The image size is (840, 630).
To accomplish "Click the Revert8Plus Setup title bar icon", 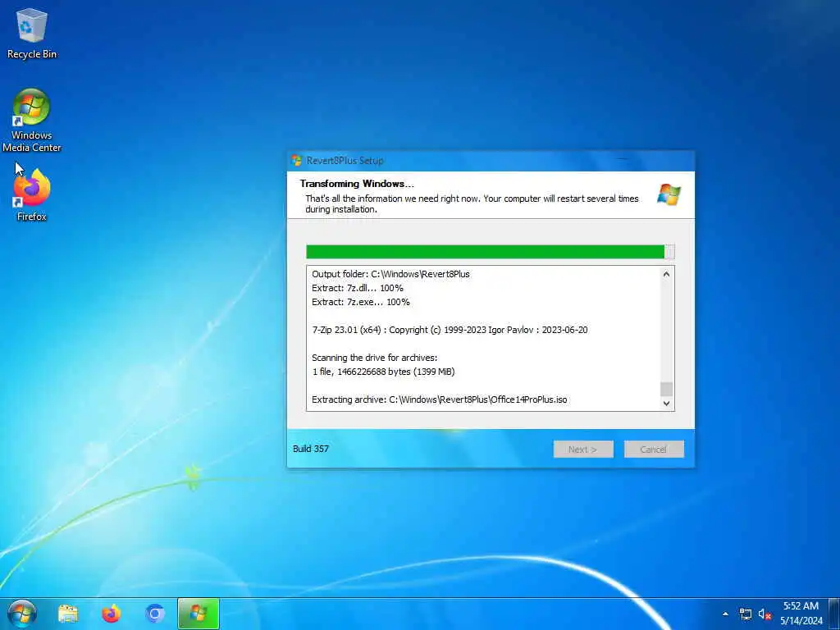I will [x=297, y=161].
